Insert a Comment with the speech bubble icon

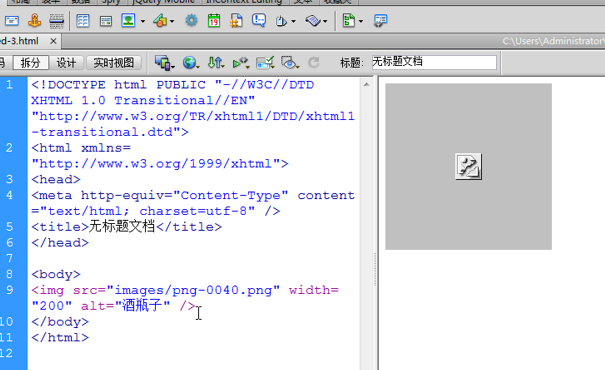[x=259, y=20]
